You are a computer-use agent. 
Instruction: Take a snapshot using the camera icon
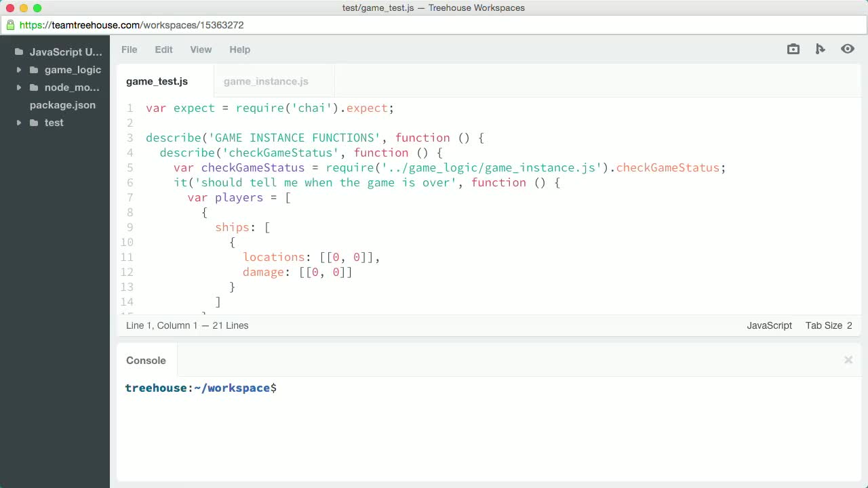(793, 49)
